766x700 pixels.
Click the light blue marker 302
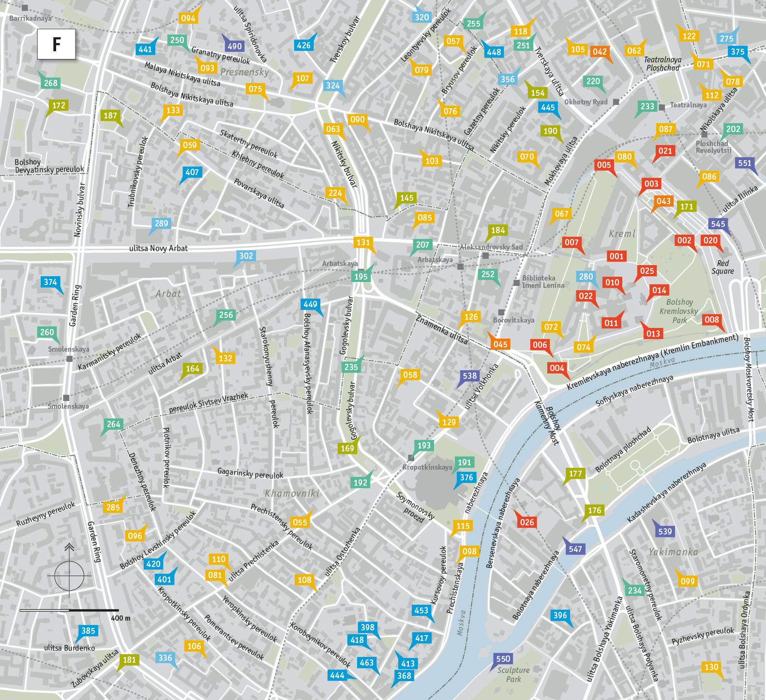246,256
